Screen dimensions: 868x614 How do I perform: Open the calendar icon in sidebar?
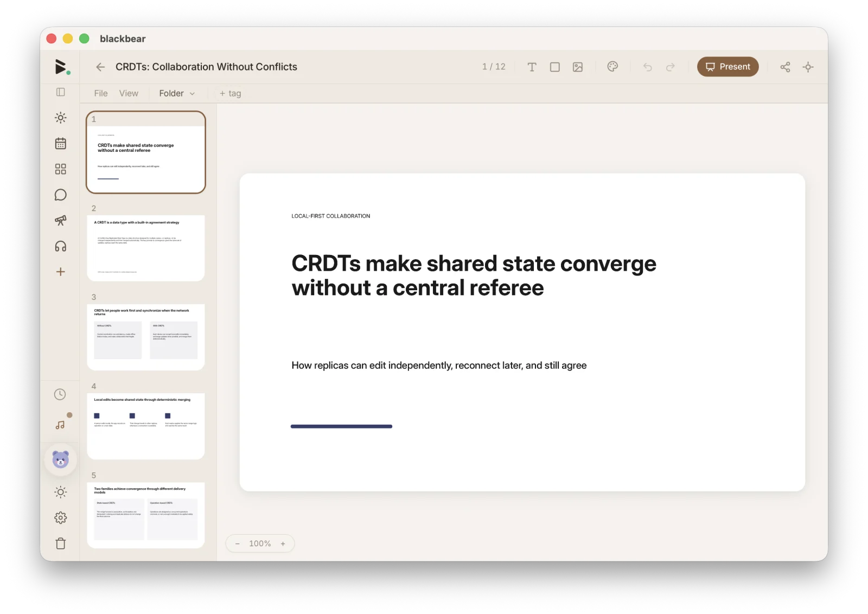pos(61,143)
